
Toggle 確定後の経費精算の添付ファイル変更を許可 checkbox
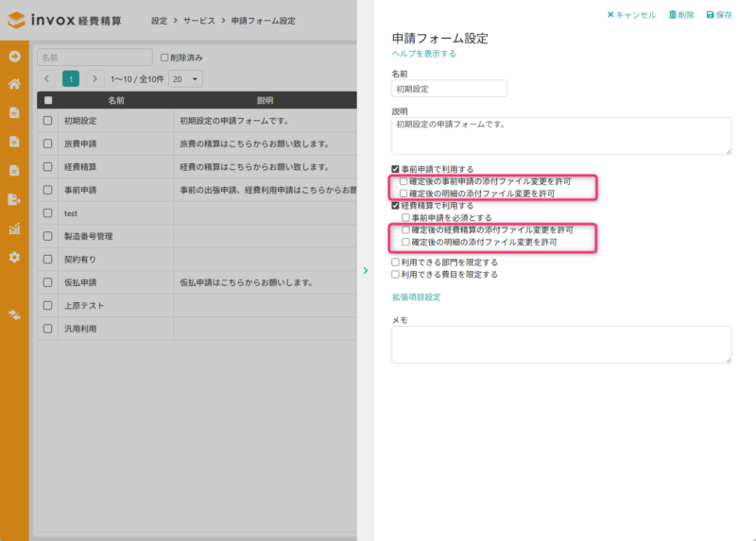pyautogui.click(x=405, y=229)
